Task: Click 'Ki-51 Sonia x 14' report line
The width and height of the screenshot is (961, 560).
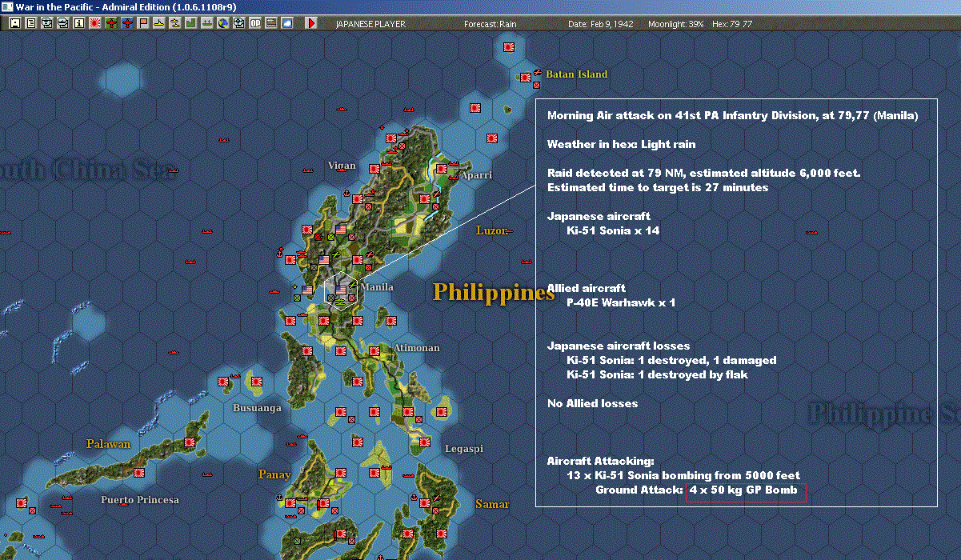Action: pos(613,231)
